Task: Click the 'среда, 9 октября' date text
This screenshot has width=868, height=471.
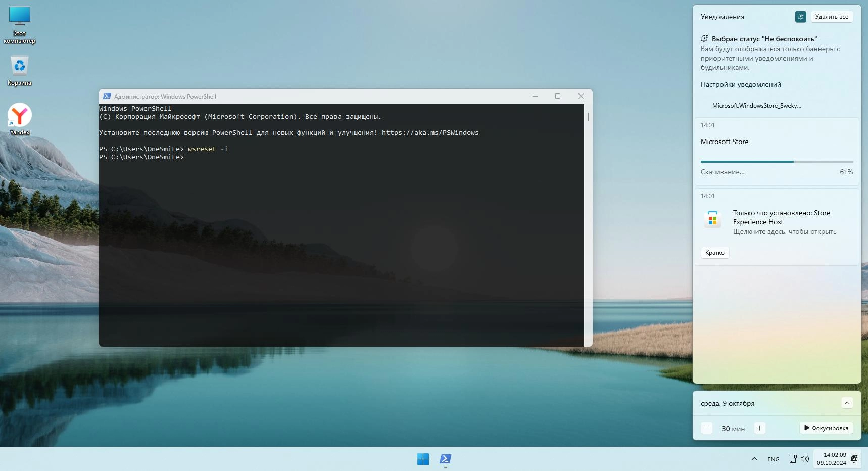Action: 728,403
